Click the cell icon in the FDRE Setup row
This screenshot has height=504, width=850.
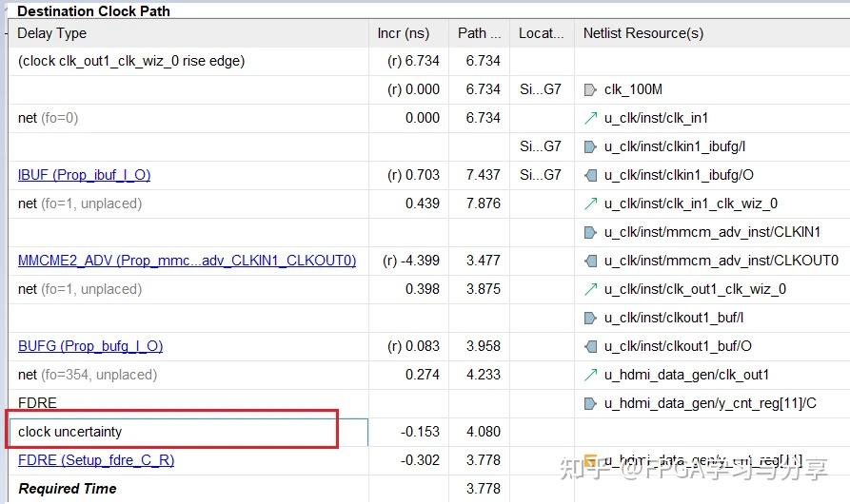590,460
